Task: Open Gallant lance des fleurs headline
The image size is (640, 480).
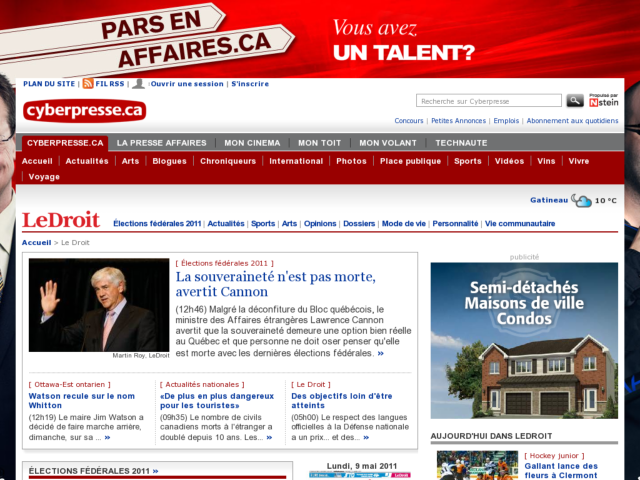Action: click(561, 471)
